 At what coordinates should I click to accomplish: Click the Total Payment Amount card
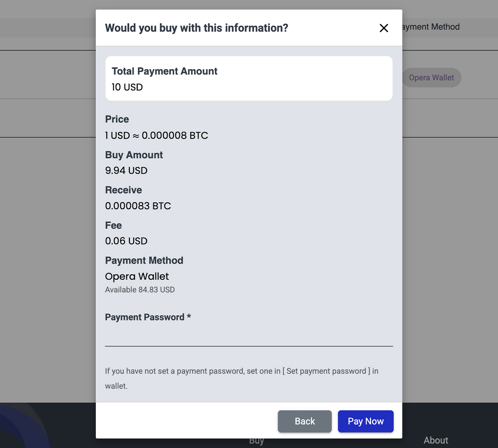click(249, 78)
